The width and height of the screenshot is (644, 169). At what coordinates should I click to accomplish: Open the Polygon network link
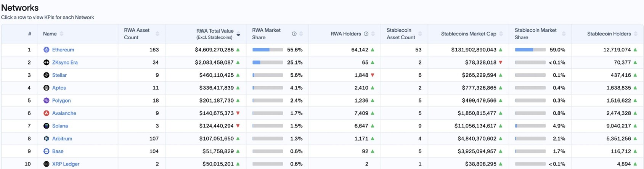(x=61, y=101)
